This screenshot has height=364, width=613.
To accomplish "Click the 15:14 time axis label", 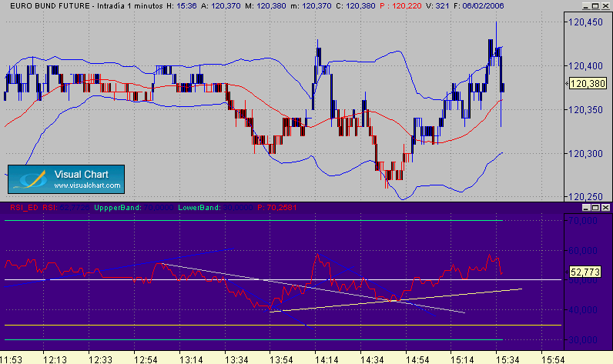I will 463,359.
